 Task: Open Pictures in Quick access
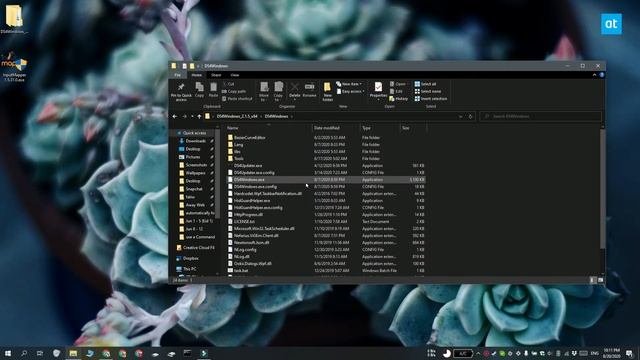point(193,157)
